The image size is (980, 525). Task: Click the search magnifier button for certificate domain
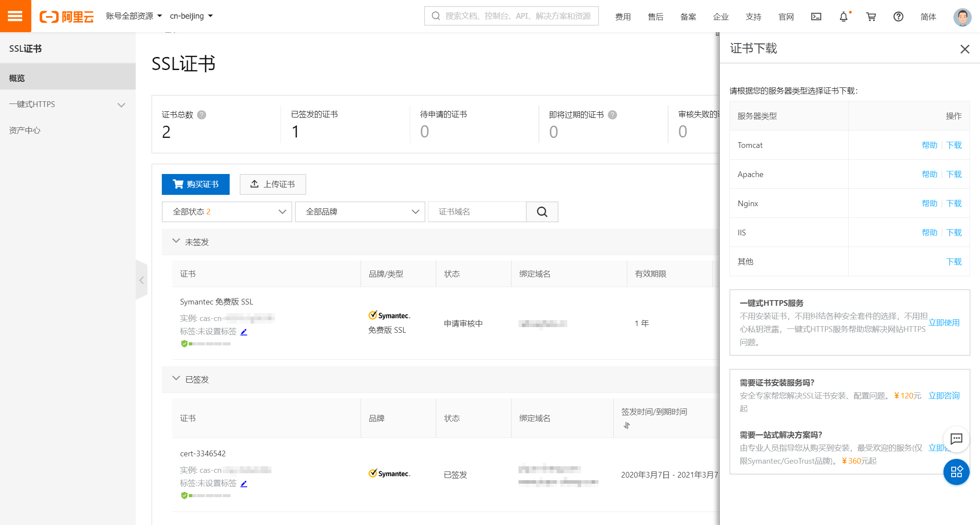coord(542,212)
